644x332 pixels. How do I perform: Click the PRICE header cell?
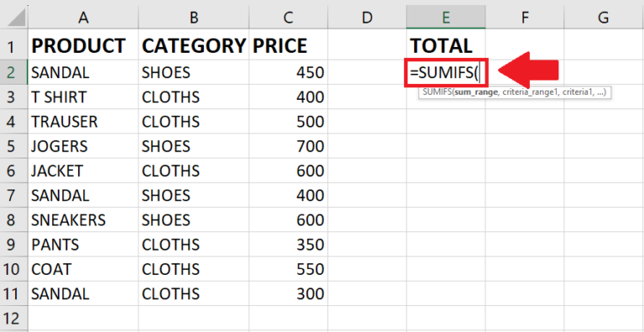click(288, 45)
